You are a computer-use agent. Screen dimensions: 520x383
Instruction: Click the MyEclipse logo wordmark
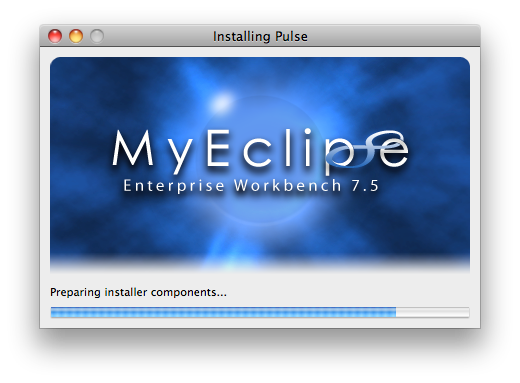[x=260, y=151]
